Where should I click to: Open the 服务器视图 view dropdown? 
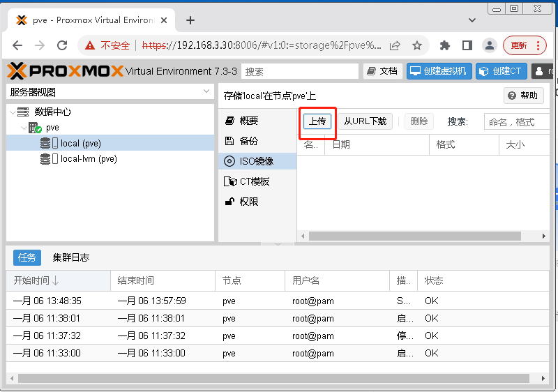[x=110, y=92]
